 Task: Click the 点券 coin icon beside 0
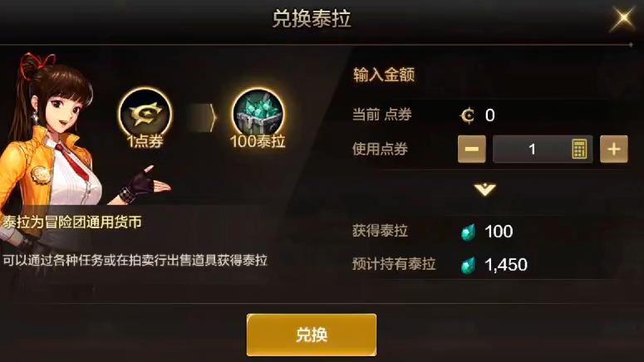pyautogui.click(x=467, y=115)
